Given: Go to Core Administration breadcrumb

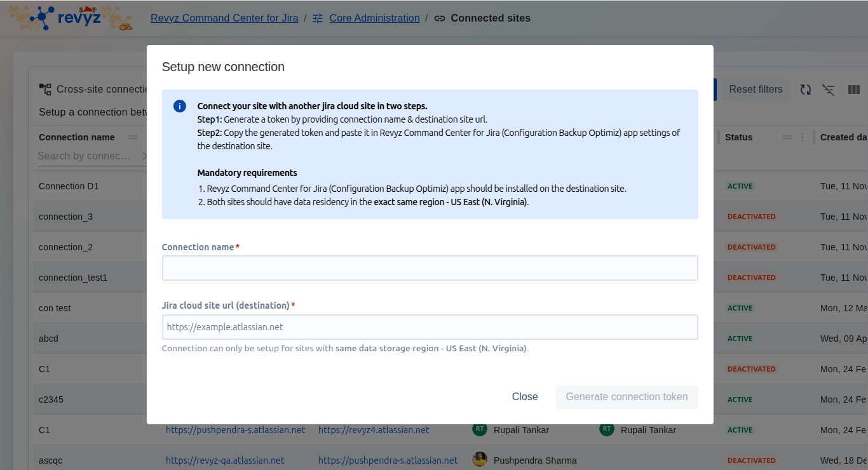Looking at the screenshot, I should coord(374,18).
